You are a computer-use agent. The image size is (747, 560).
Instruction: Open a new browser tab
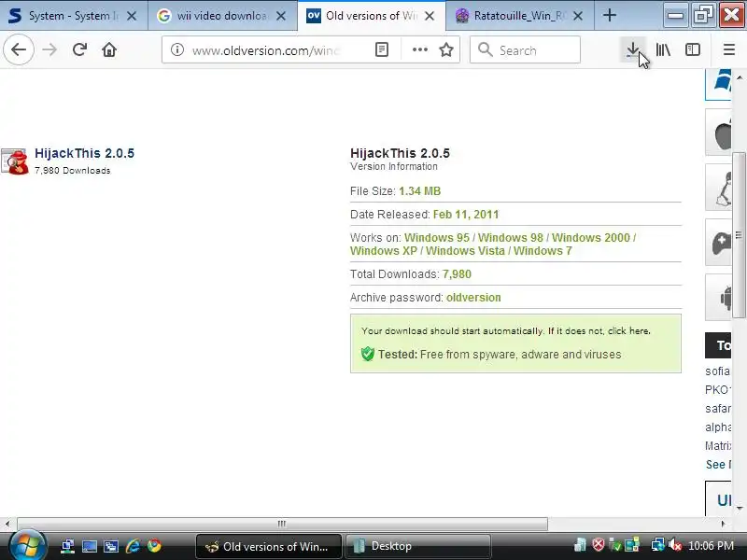click(610, 16)
